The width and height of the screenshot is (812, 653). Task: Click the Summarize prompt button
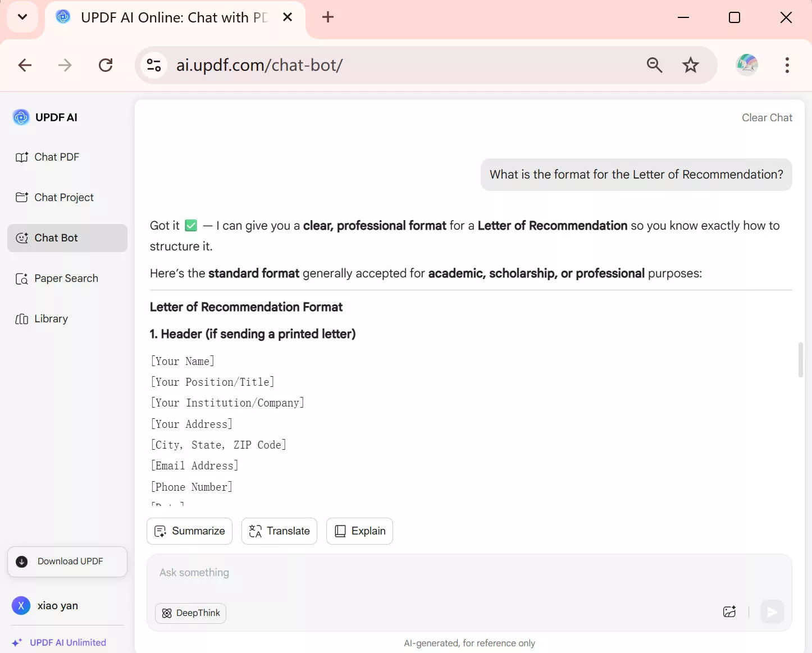[x=189, y=531]
